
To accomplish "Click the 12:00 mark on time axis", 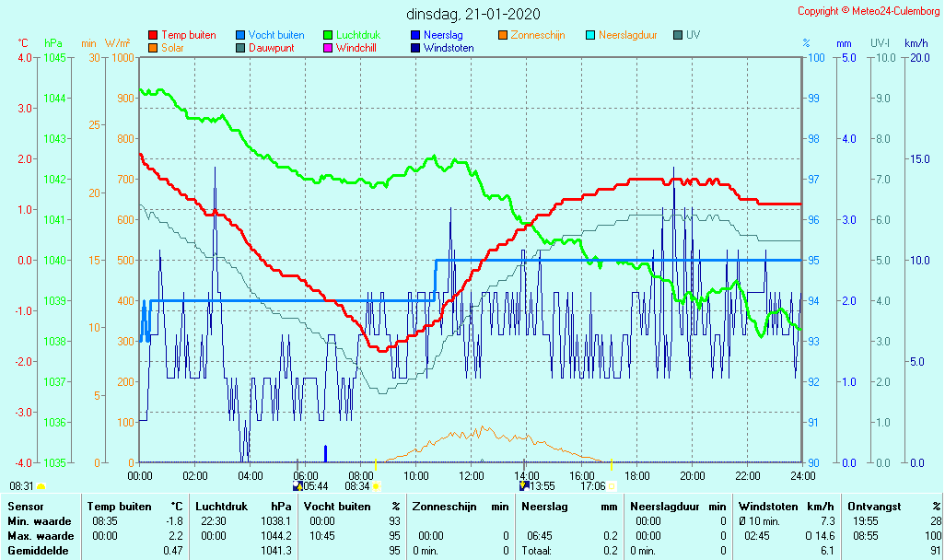I will pos(471,475).
